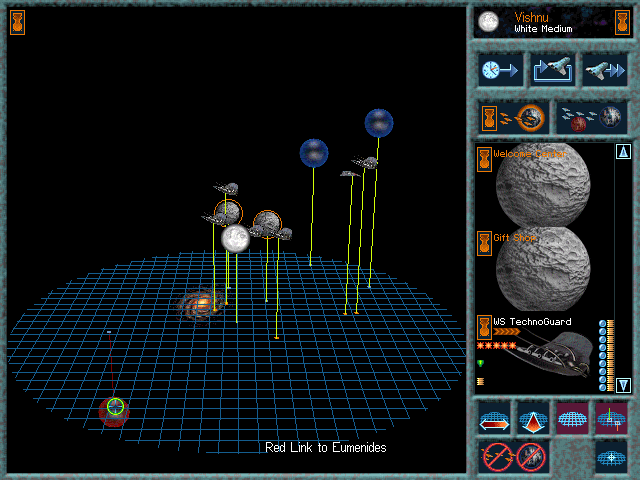The image size is (640, 480).
Task: Click the Red Link to Eumenides status text
Action: pos(325,448)
